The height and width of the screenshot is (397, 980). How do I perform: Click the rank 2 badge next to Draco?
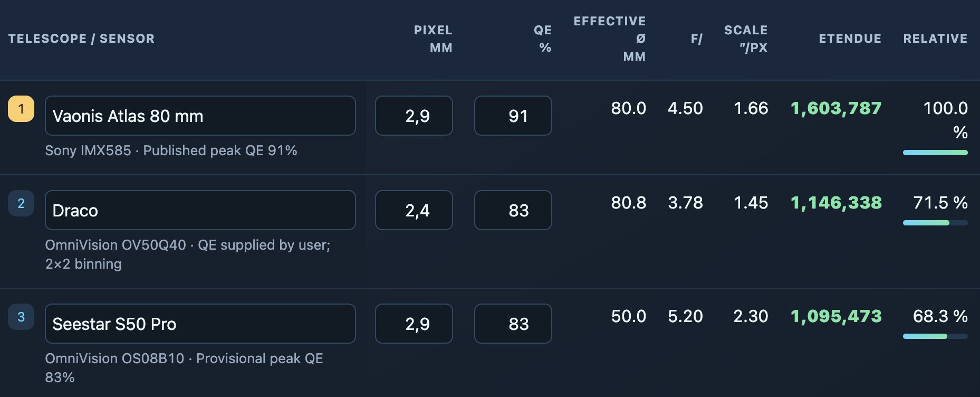coord(21,203)
